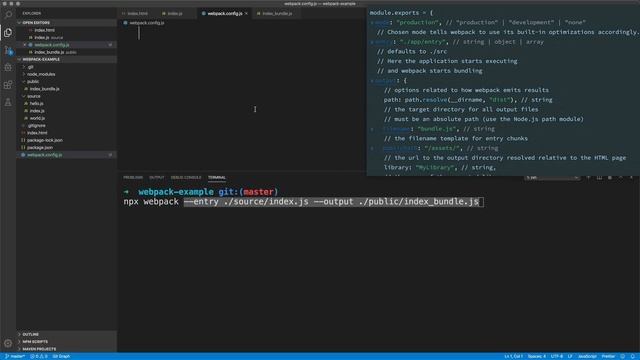
Task: Close the terminal panel
Action: point(631,178)
